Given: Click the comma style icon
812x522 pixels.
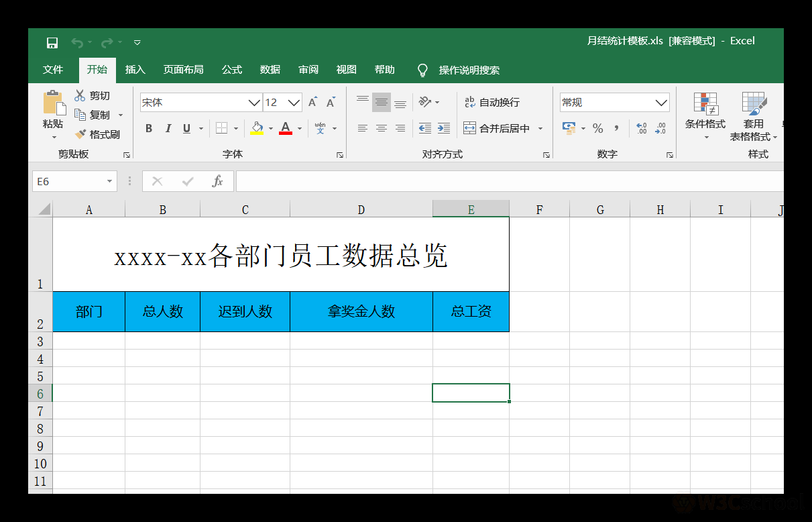Looking at the screenshot, I should (617, 128).
